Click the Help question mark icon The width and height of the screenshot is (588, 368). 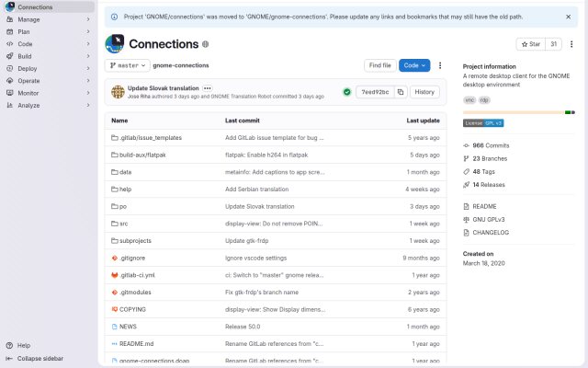[x=10, y=346]
